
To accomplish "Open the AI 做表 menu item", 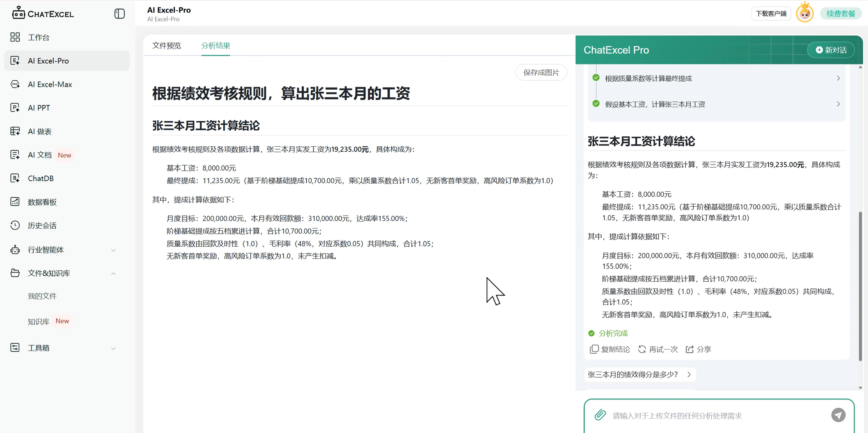I will [x=67, y=131].
